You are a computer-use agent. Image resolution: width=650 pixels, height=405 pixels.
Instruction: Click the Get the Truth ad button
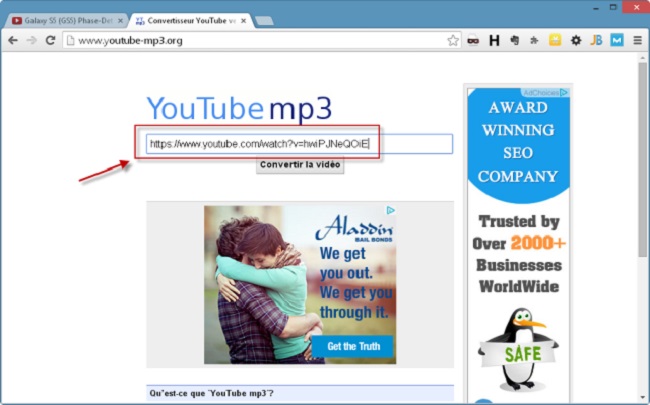352,346
